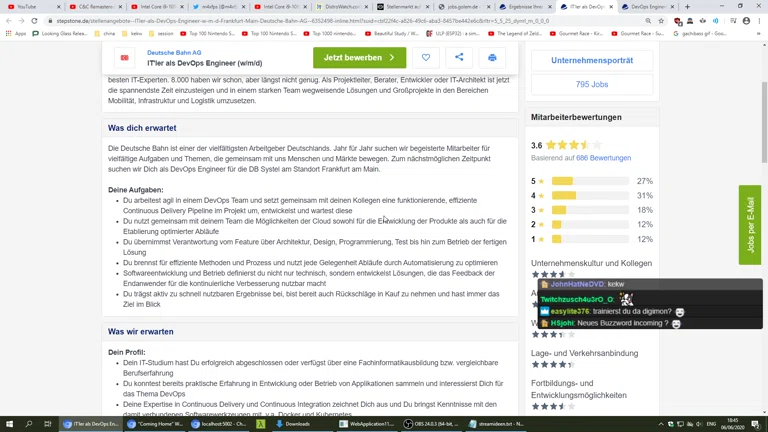
Task: Open the Jobs per E-Mail side tab
Action: pyautogui.click(x=750, y=225)
